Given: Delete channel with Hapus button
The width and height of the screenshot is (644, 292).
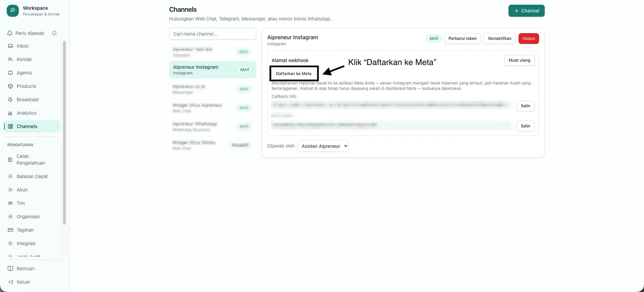Looking at the screenshot, I should click(529, 39).
